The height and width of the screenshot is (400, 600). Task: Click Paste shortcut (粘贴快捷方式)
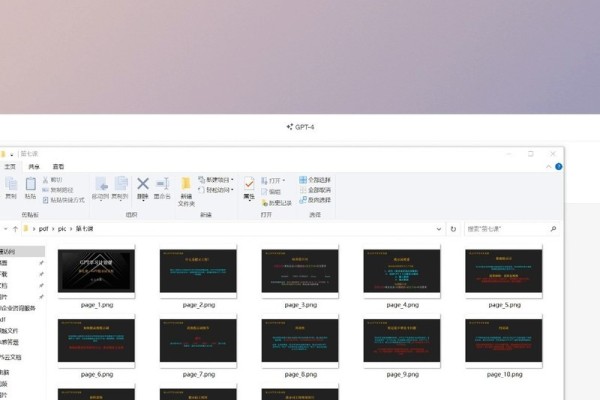pos(63,200)
